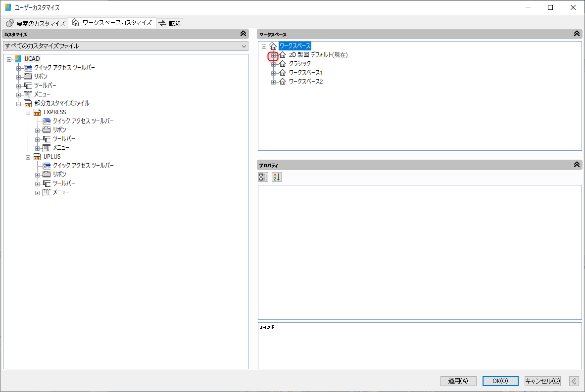The height and width of the screenshot is (392, 585).
Task: Expand the クラシック workspace node
Action: click(x=274, y=64)
